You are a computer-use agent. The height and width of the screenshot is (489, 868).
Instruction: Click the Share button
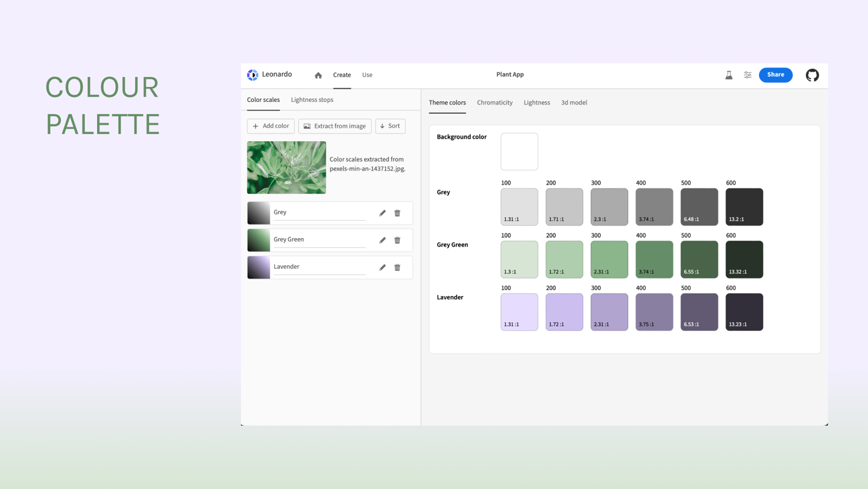[x=775, y=75]
